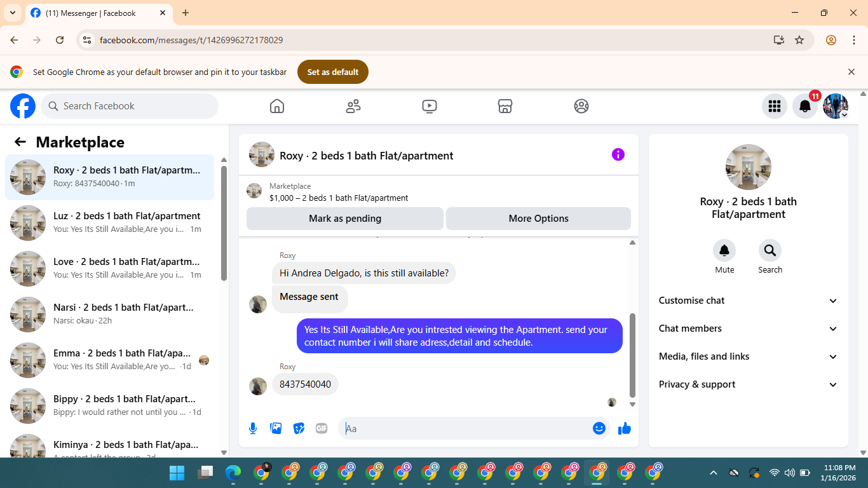Open conversation information purple icon
868x488 pixels.
[618, 154]
